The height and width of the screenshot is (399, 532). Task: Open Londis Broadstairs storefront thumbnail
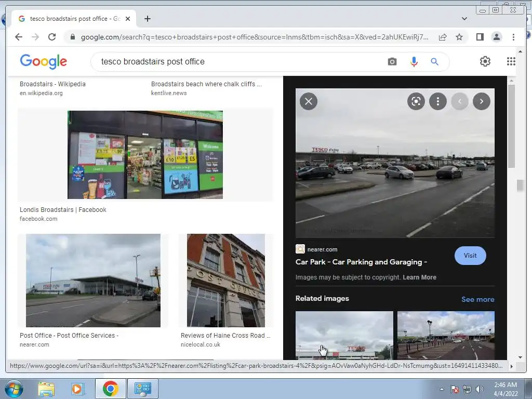point(145,155)
